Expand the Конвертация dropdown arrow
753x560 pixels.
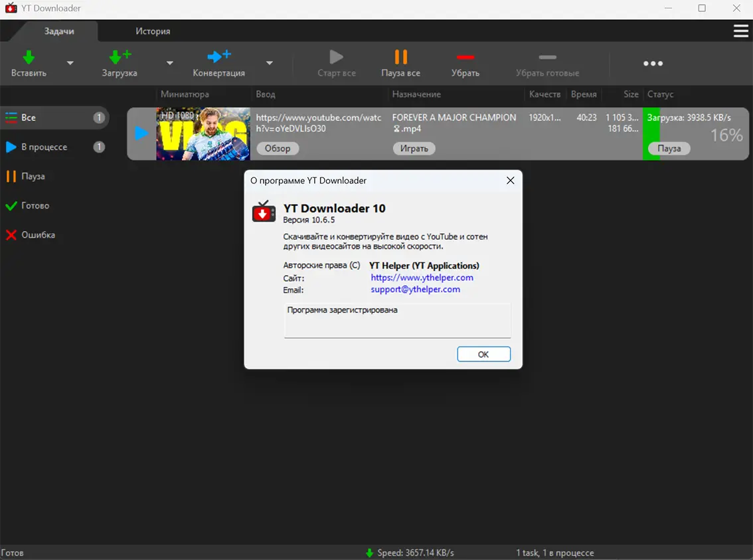[270, 63]
